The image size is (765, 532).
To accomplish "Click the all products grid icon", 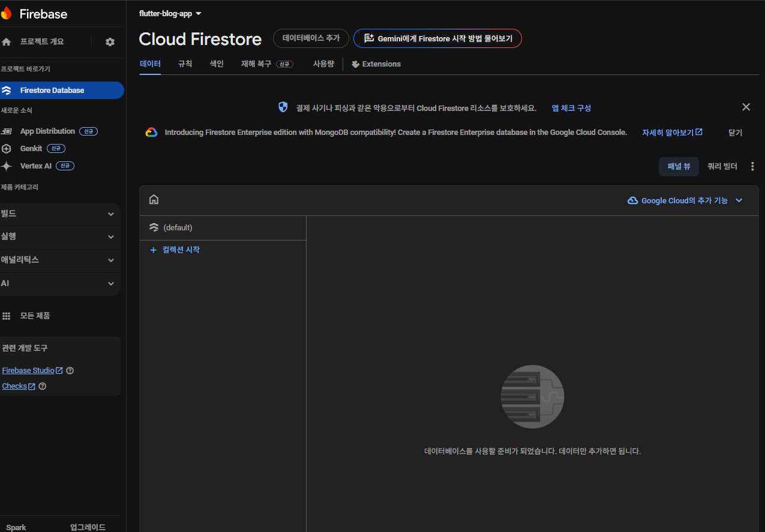I will point(7,316).
